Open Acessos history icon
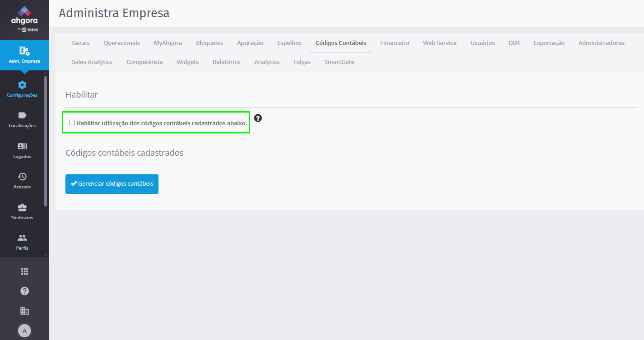This screenshot has width=644, height=340. 22,177
